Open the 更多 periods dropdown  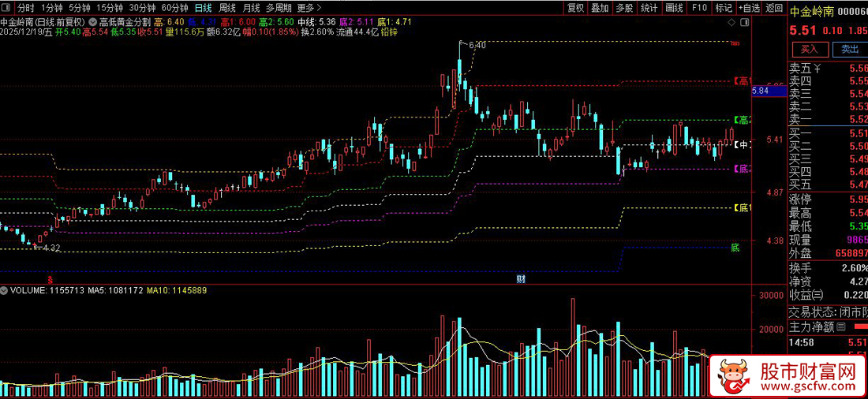point(309,8)
